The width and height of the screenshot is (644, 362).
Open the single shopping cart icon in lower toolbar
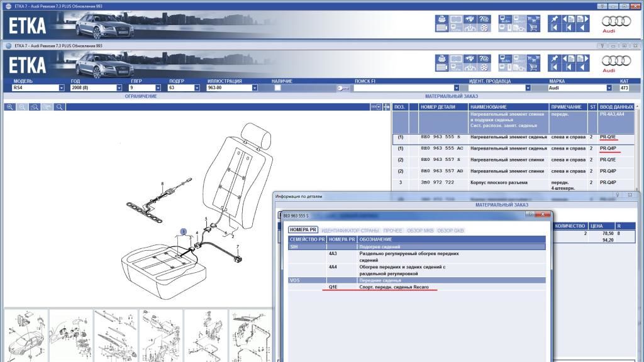click(x=533, y=67)
